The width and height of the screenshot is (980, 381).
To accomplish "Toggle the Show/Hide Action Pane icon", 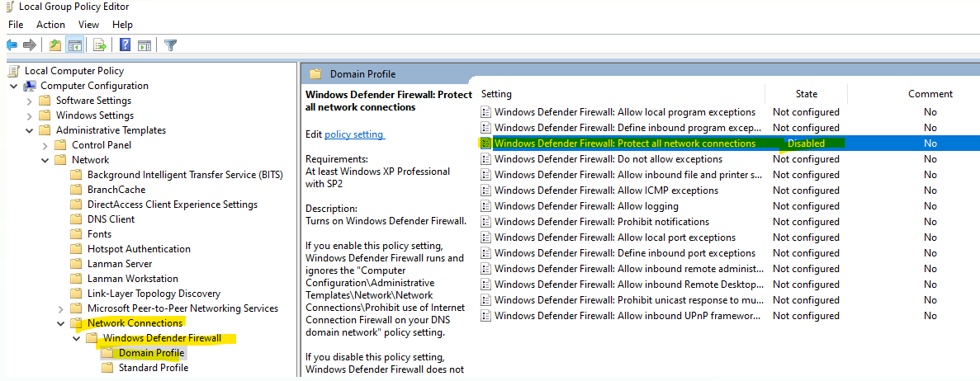I will [144, 45].
